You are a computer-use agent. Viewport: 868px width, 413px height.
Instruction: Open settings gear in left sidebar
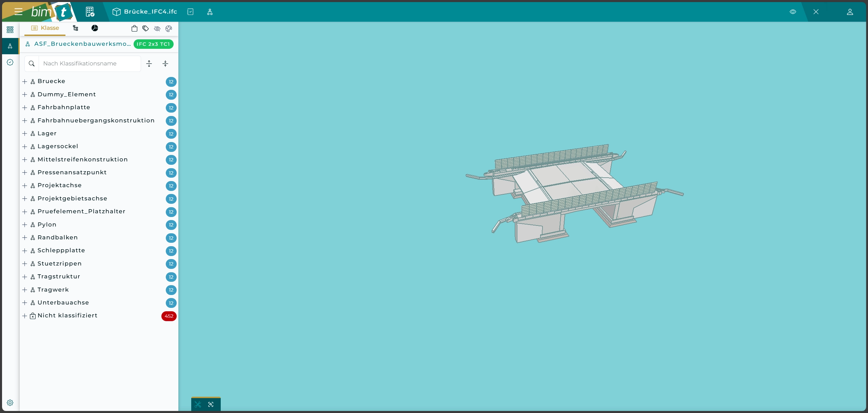pyautogui.click(x=10, y=402)
